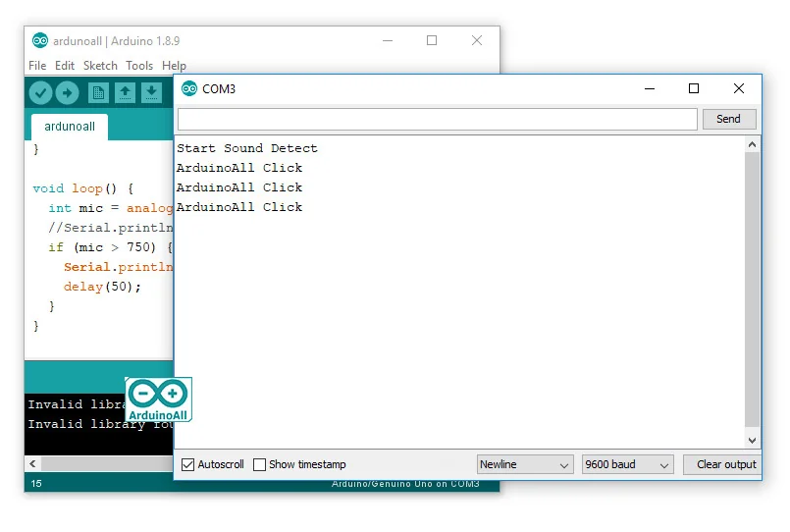
Task: Toggle the Autoscroll checkbox
Action: 187,464
